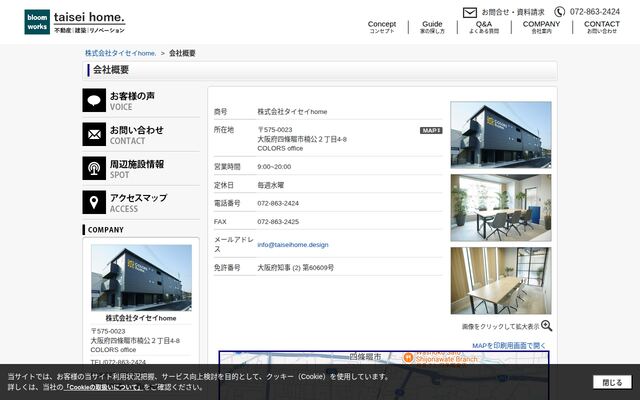
Task: Open お問い合わせ sidebar link
Action: click(x=137, y=135)
